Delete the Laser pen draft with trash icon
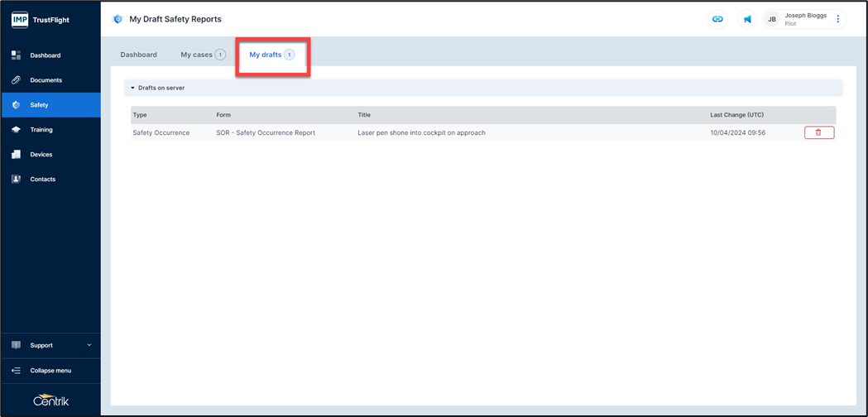The width and height of the screenshot is (868, 417). pos(818,132)
